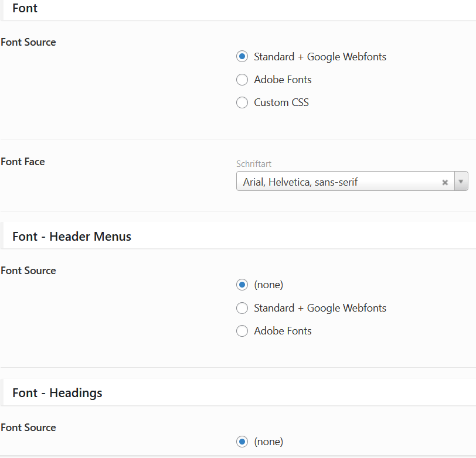Click the Custom CSS option text

[x=281, y=102]
